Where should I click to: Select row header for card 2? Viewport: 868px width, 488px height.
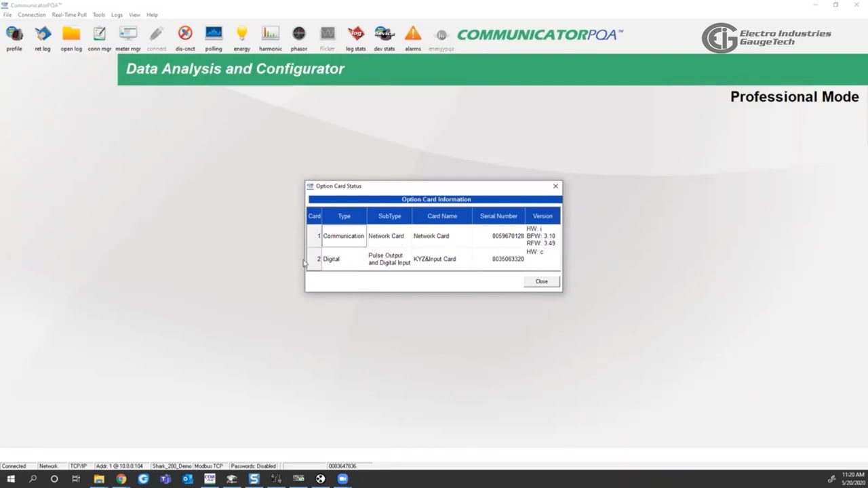(x=314, y=259)
